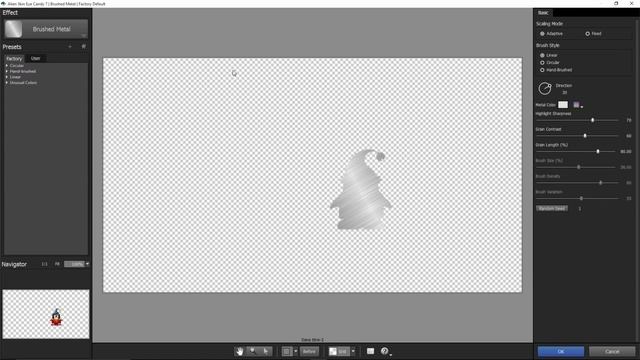The height and width of the screenshot is (360, 640).
Task: Adjust the Grain Length slider
Action: point(598,151)
